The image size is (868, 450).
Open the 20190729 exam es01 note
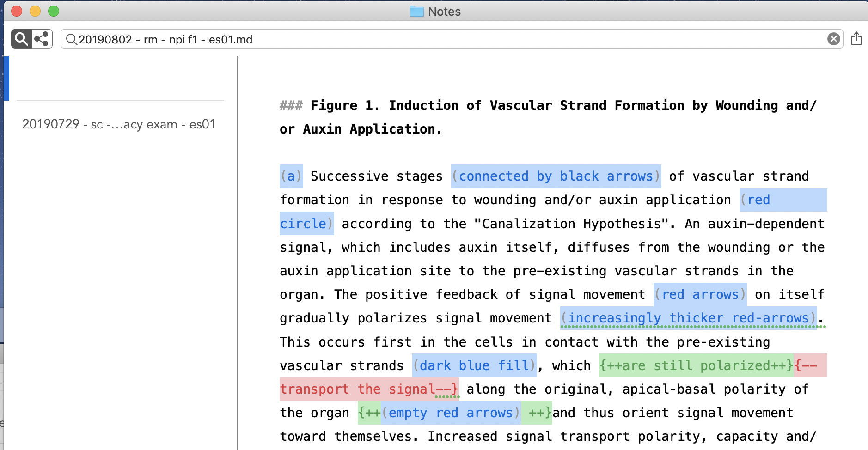click(119, 124)
